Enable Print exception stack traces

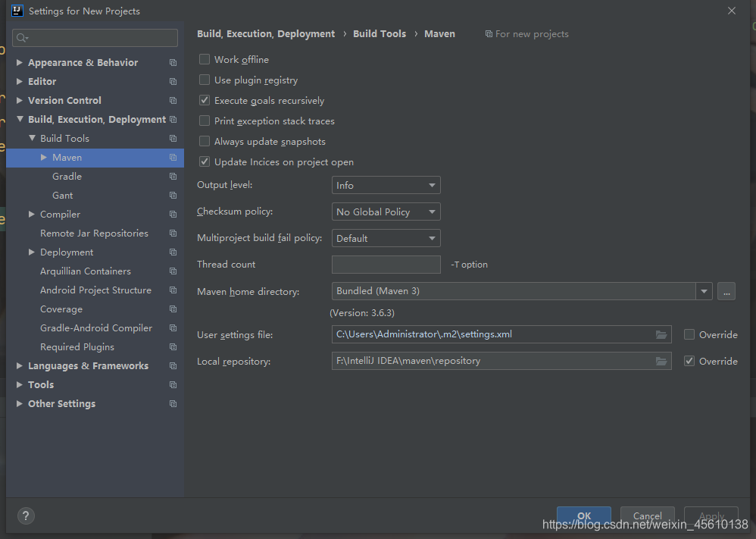click(205, 121)
